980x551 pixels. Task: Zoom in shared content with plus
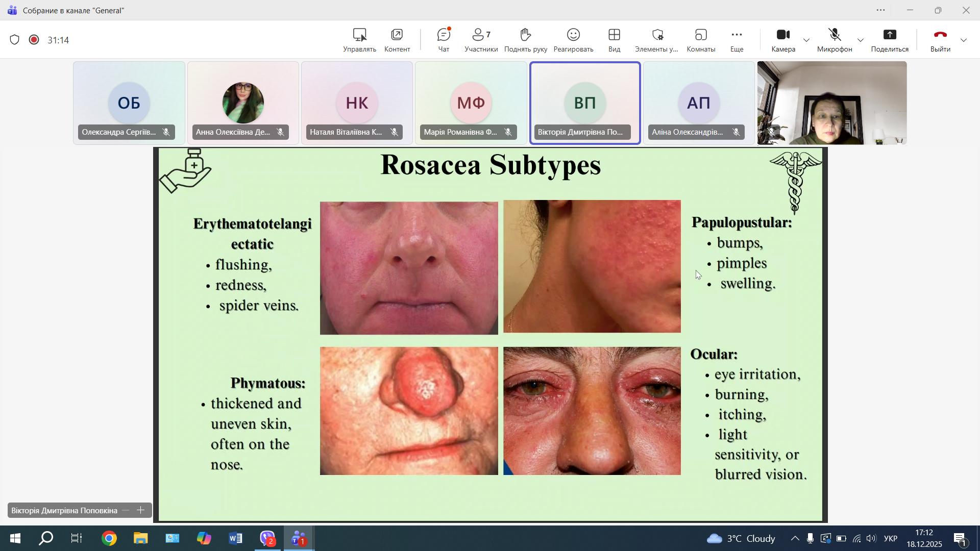click(x=141, y=511)
